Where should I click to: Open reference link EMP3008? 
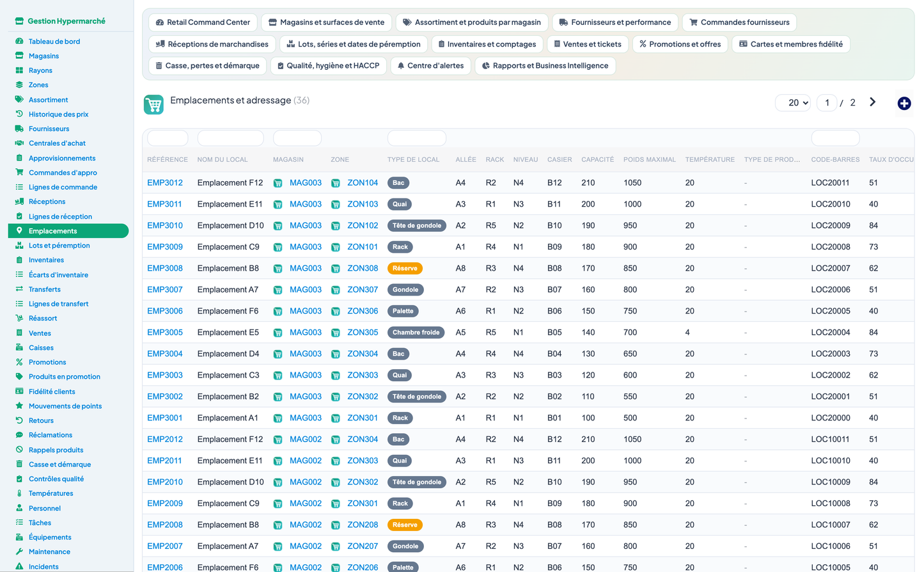point(165,268)
